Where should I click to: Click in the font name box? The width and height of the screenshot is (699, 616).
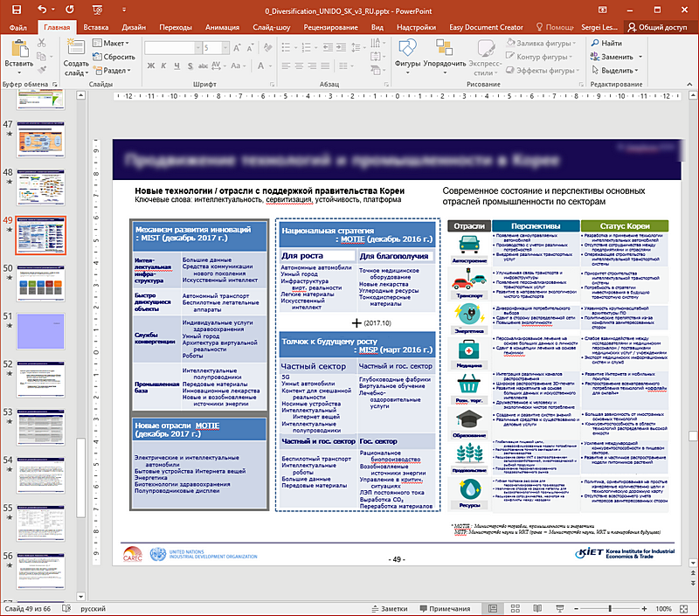coord(170,48)
